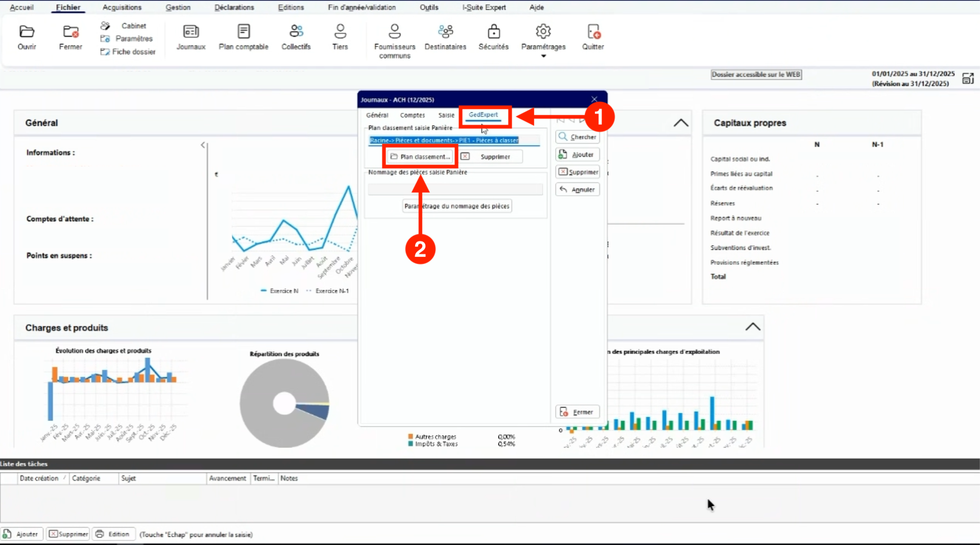Screen dimensions: 980x545
Task: Open the Plan comptable icon
Action: coord(244,37)
